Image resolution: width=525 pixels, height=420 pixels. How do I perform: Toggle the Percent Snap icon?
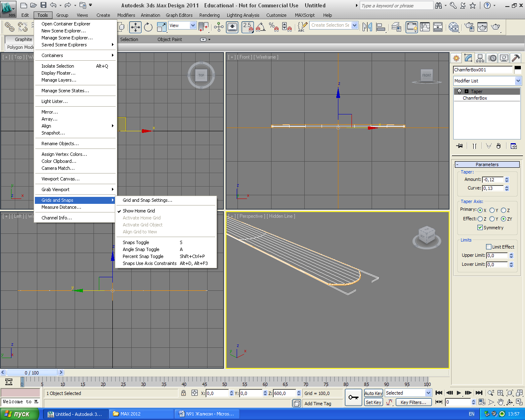[x=274, y=27]
